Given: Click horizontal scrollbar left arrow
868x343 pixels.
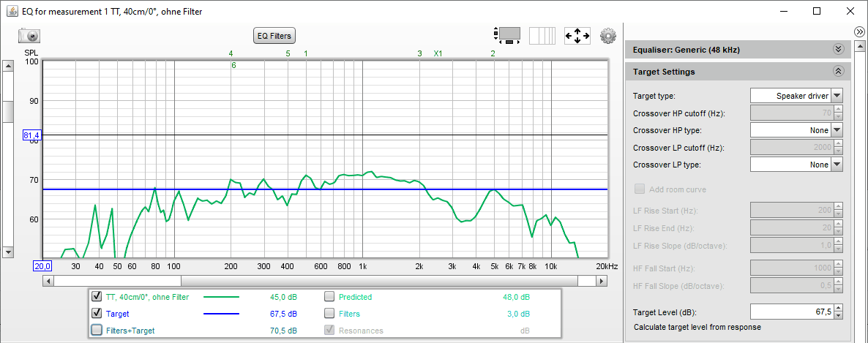Looking at the screenshot, I should (x=49, y=281).
